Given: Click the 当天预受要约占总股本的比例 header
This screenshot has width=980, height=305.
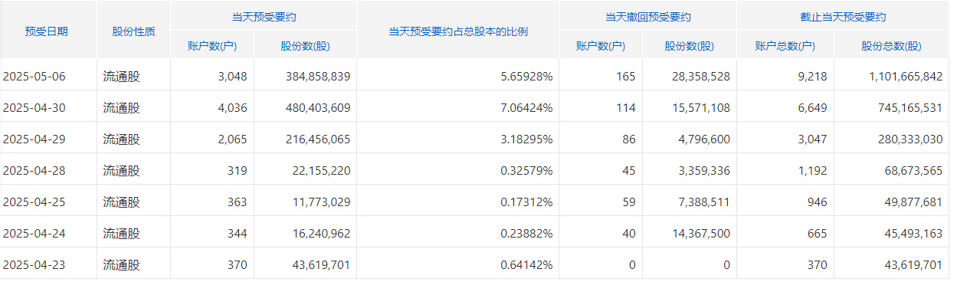Looking at the screenshot, I should [x=458, y=31].
